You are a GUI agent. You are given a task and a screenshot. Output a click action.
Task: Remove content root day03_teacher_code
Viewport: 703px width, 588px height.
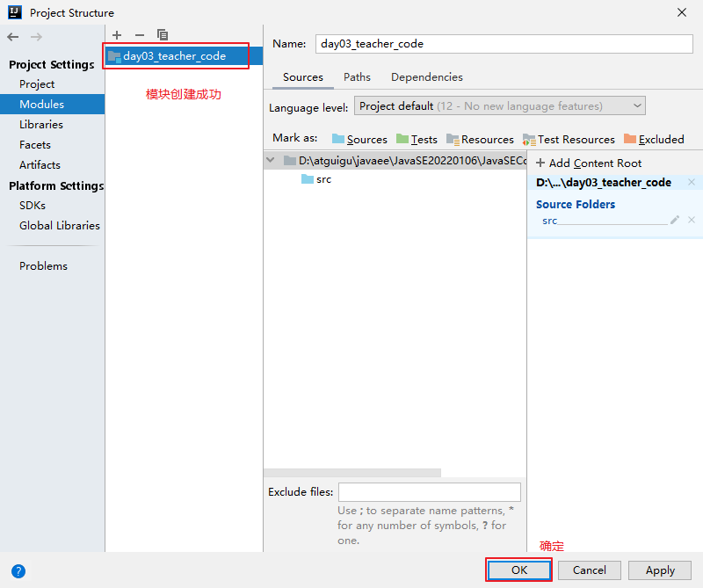(x=692, y=183)
